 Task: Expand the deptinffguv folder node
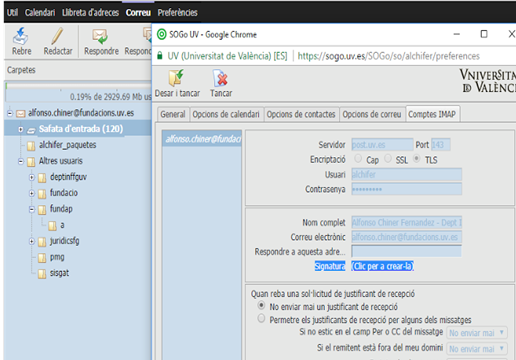pyautogui.click(x=32, y=177)
